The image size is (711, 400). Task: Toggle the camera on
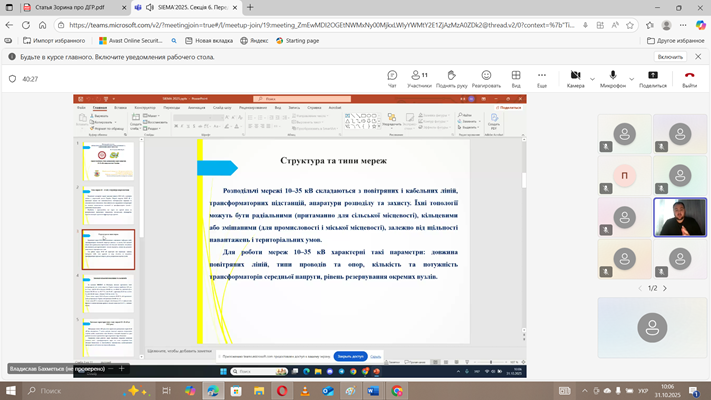click(575, 76)
